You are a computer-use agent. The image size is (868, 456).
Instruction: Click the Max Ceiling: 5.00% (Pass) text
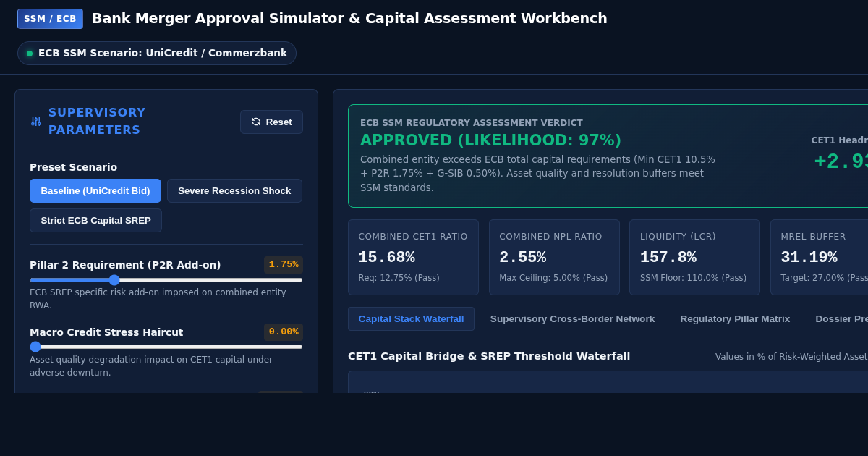pyautogui.click(x=553, y=278)
